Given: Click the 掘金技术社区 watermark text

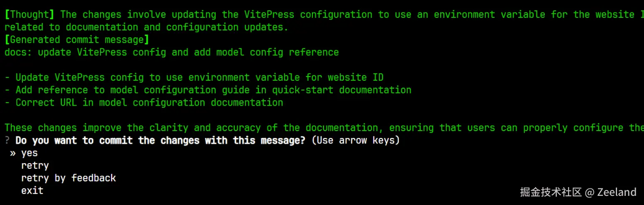Looking at the screenshot, I should [x=551, y=192].
